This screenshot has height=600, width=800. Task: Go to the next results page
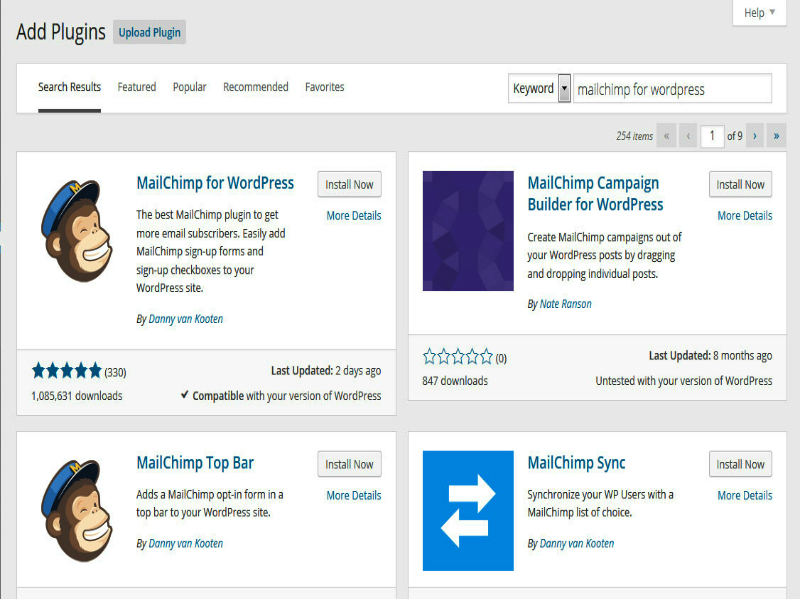[755, 136]
